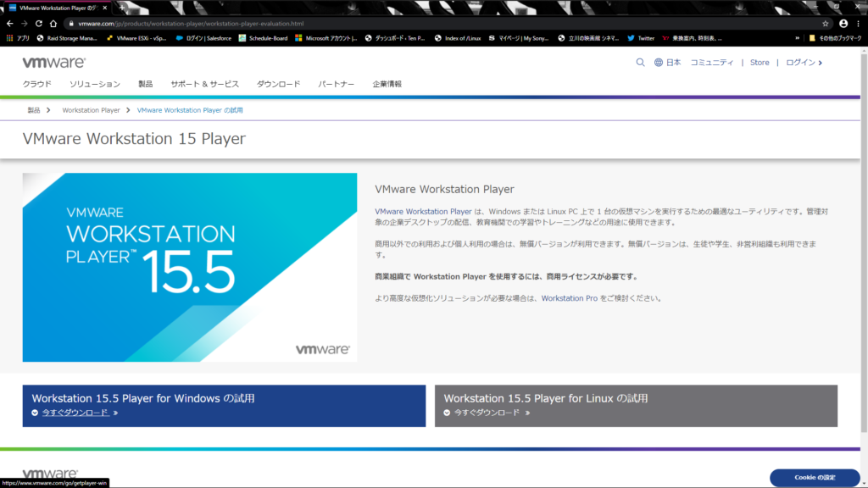
Task: Go to the Store link in the header
Action: [x=759, y=63]
